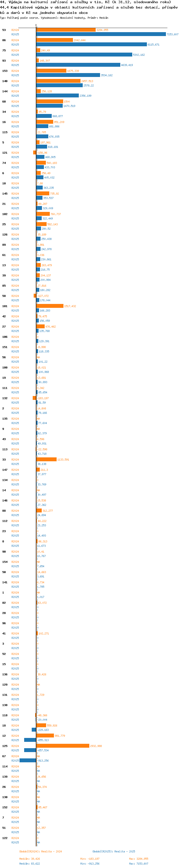
Task: Select the orange bar labeled 981,779
Action: pos(45,736)
